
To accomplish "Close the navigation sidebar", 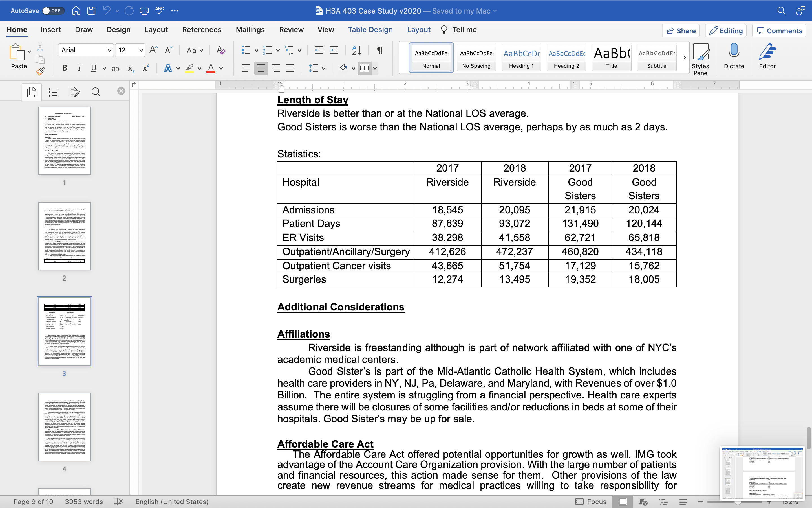I will coord(121,91).
